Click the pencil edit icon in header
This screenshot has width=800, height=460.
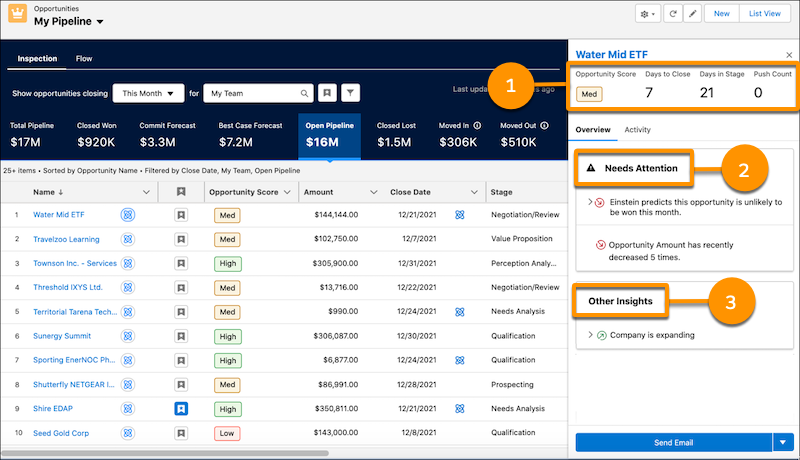pos(692,14)
